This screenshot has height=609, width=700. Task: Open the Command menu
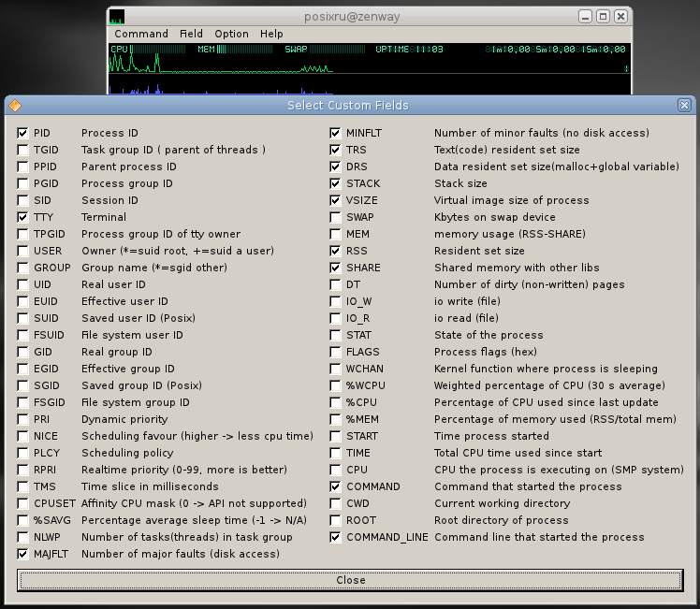pyautogui.click(x=141, y=34)
